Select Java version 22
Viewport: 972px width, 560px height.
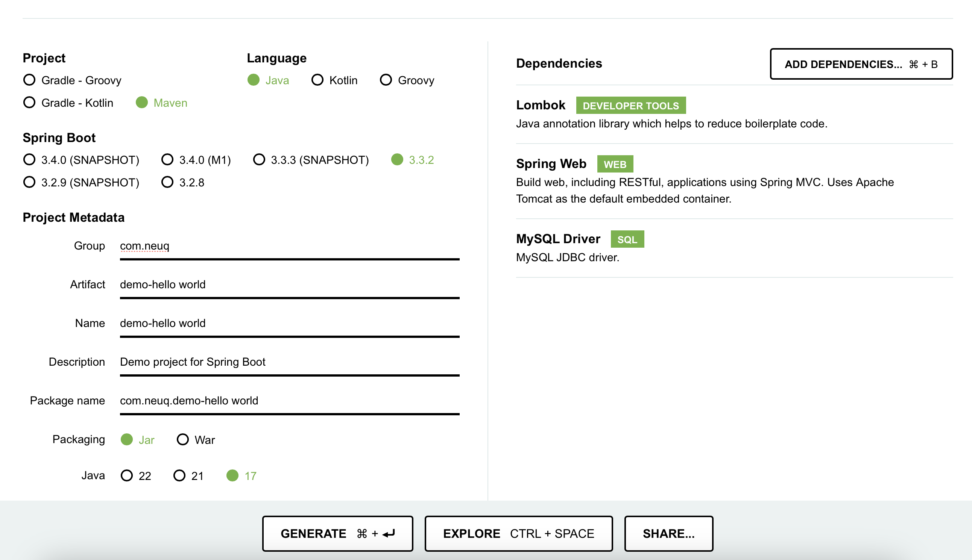(136, 476)
